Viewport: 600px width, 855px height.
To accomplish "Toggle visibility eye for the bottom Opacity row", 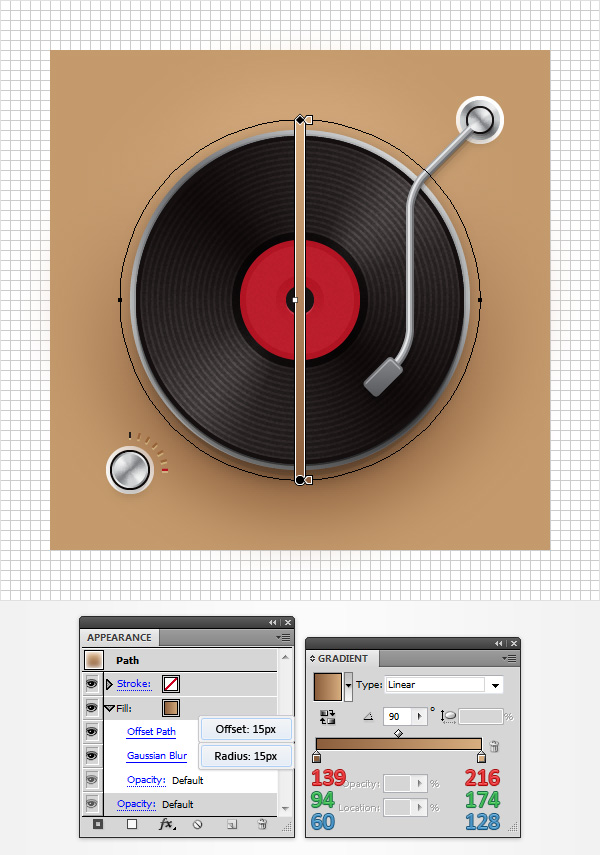I will (x=92, y=804).
